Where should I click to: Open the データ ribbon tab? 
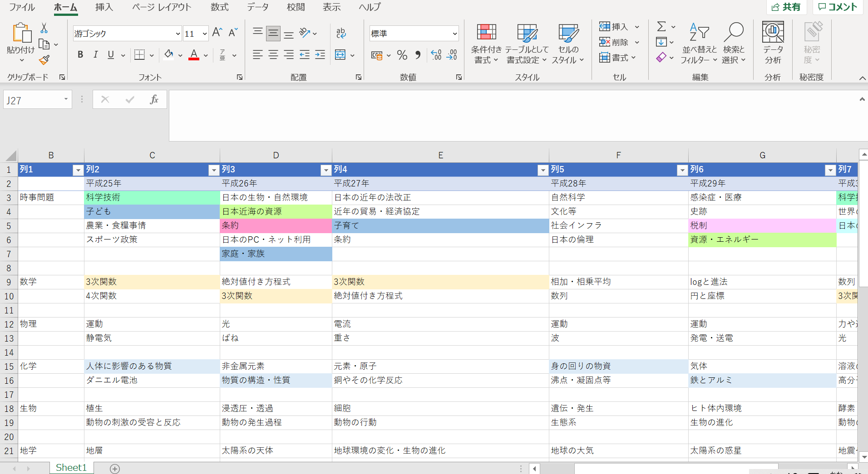[x=258, y=7]
